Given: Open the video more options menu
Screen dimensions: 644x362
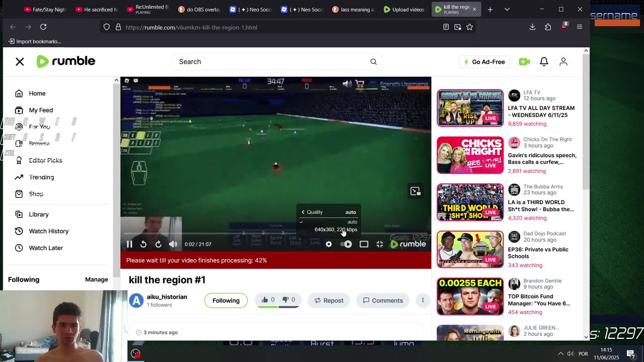Looking at the screenshot, I should (x=423, y=300).
